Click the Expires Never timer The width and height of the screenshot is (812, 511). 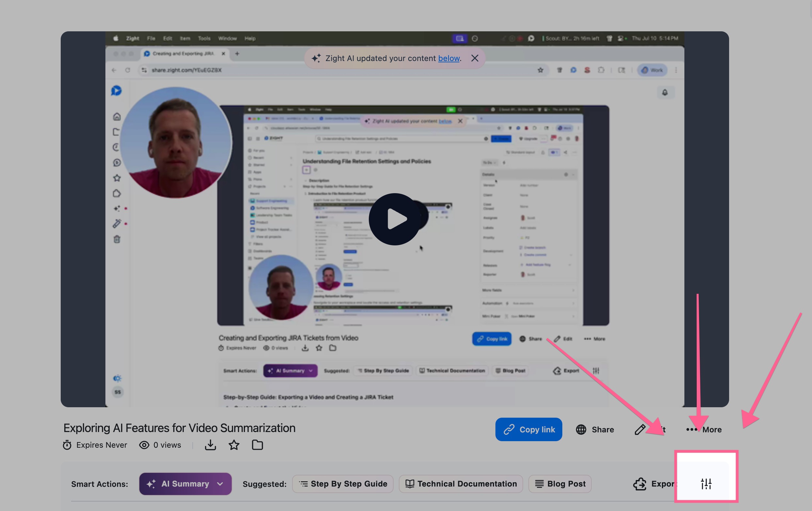[x=95, y=445]
